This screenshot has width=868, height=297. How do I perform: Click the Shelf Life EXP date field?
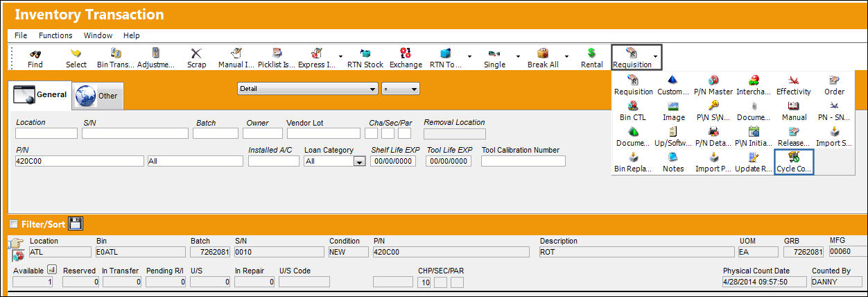tap(392, 161)
